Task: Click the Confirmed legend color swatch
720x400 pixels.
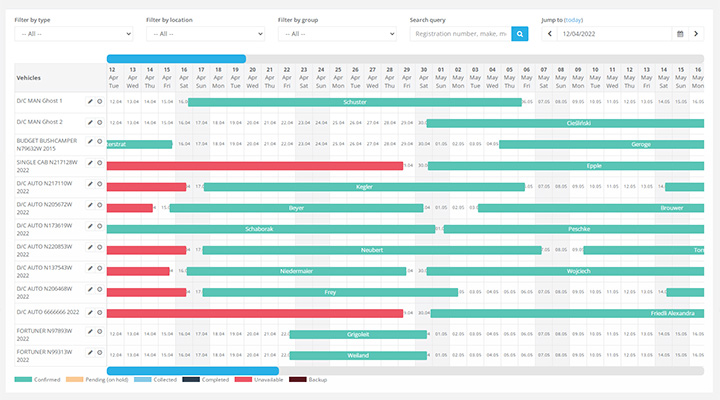Action: (23, 380)
